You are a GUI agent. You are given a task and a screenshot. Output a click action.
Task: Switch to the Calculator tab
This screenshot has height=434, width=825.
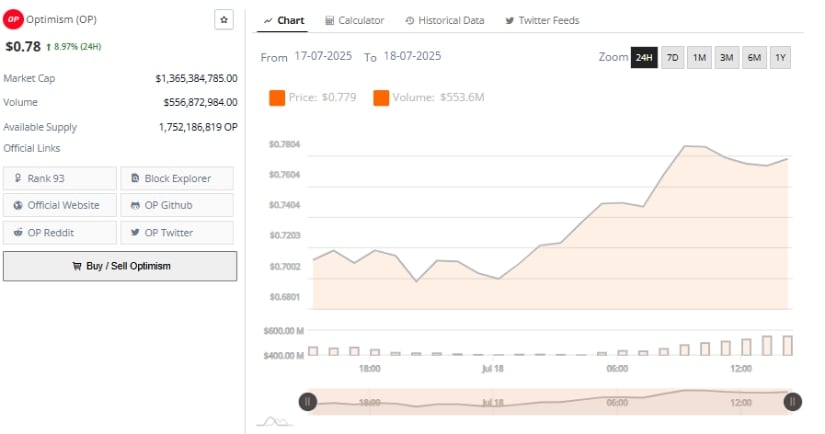point(355,21)
